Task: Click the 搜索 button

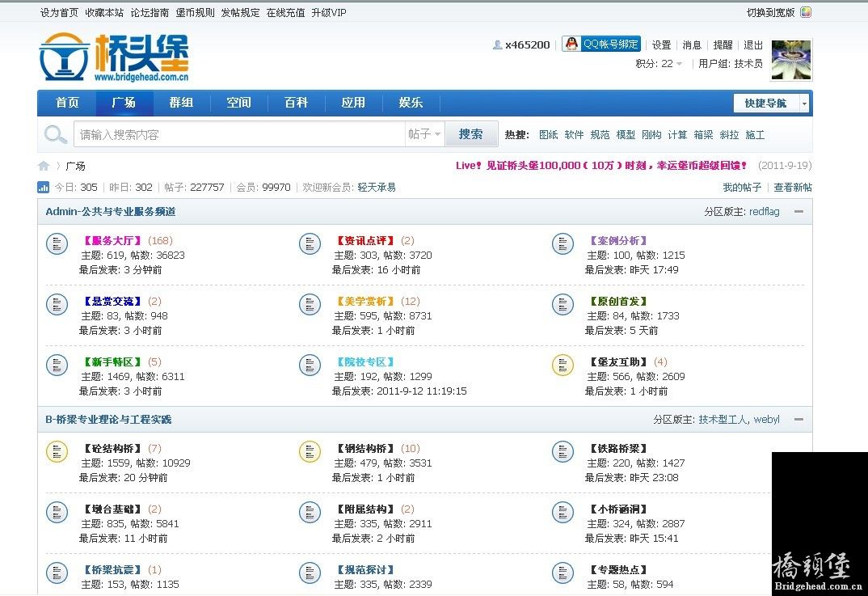Action: 470,134
